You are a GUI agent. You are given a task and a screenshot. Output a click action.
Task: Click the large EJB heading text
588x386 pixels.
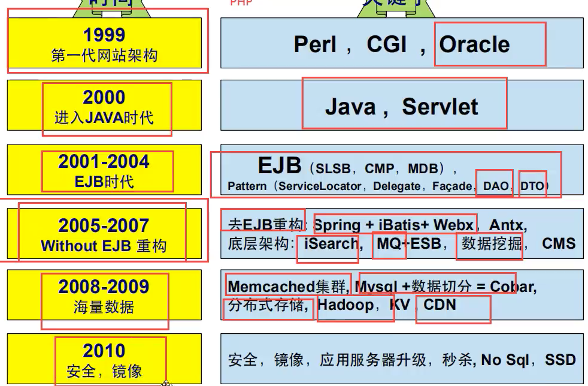pos(280,165)
